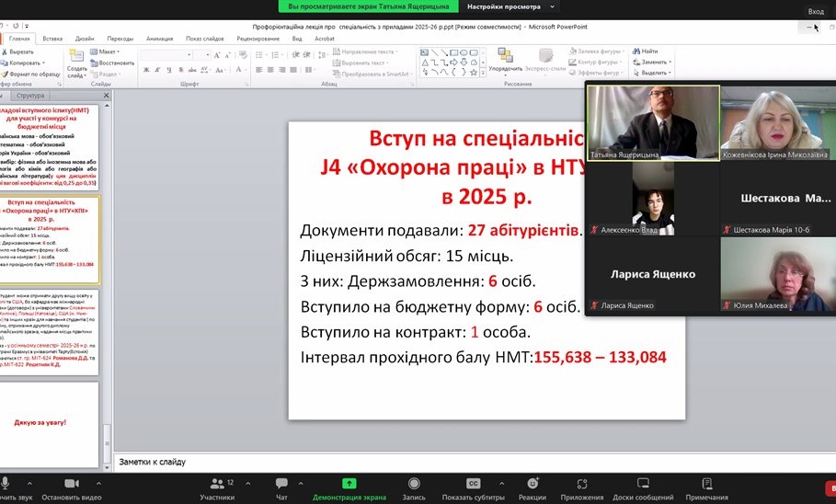Click the Zoom participants icon
This screenshot has height=504, width=836.
[217, 484]
